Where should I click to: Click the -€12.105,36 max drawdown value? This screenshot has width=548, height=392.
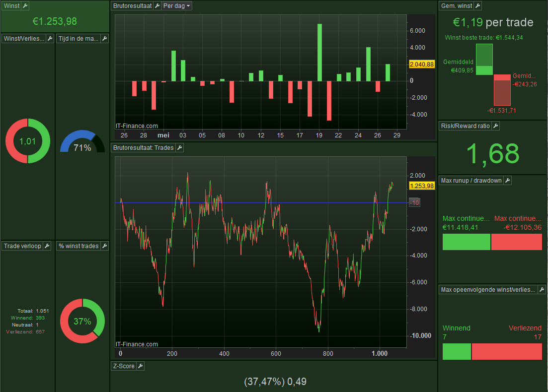(523, 227)
